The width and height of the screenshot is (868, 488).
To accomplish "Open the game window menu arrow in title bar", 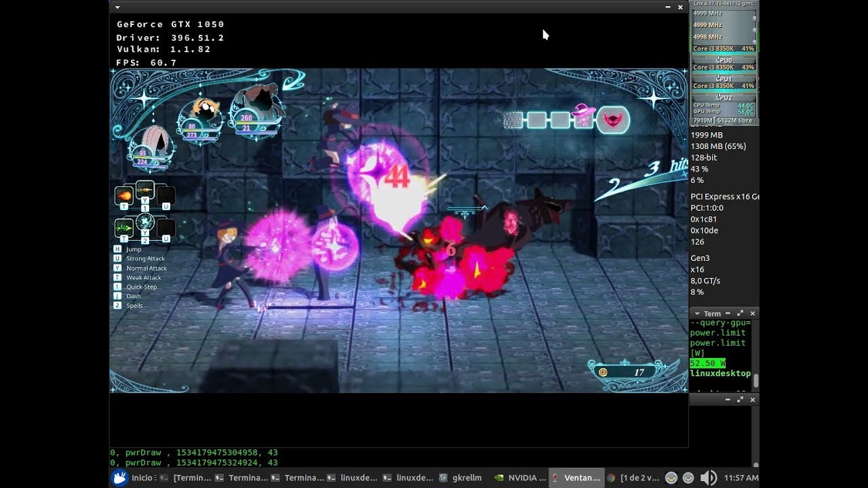I will pos(118,7).
